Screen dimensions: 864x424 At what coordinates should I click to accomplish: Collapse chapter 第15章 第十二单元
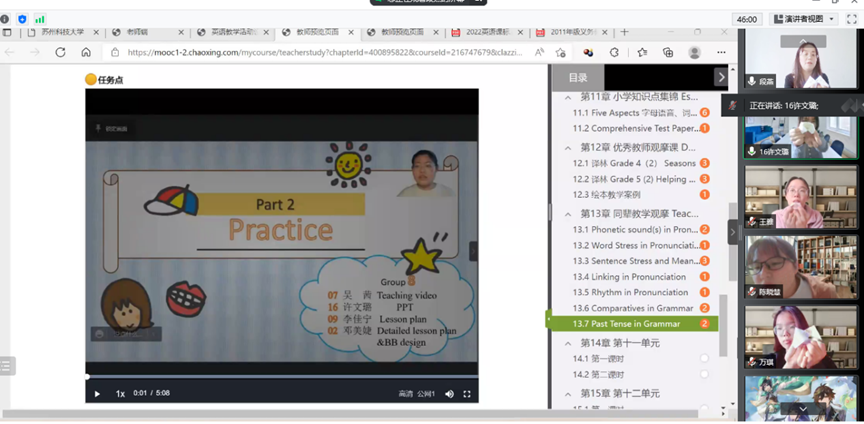(x=568, y=394)
